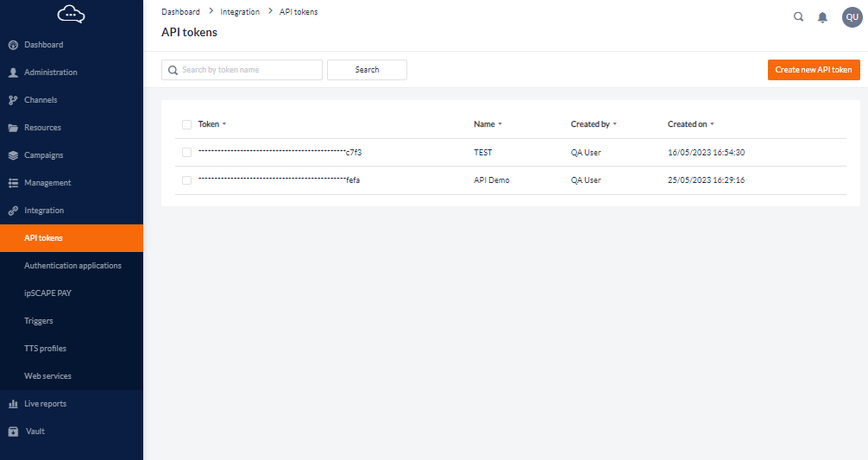Click the Create new API token button
The height and width of the screenshot is (460, 868).
pyautogui.click(x=813, y=70)
